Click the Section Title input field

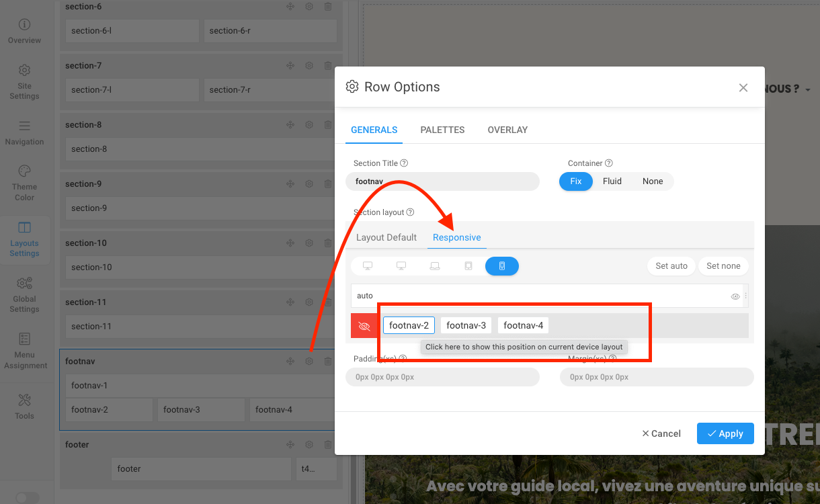pyautogui.click(x=442, y=181)
